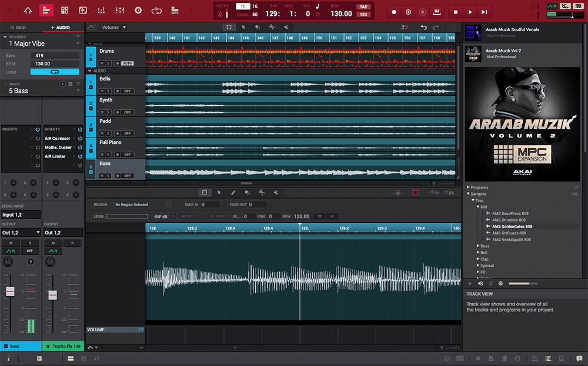Collapse the 808 samples folder
This screenshot has width=588, height=366.
click(477, 207)
